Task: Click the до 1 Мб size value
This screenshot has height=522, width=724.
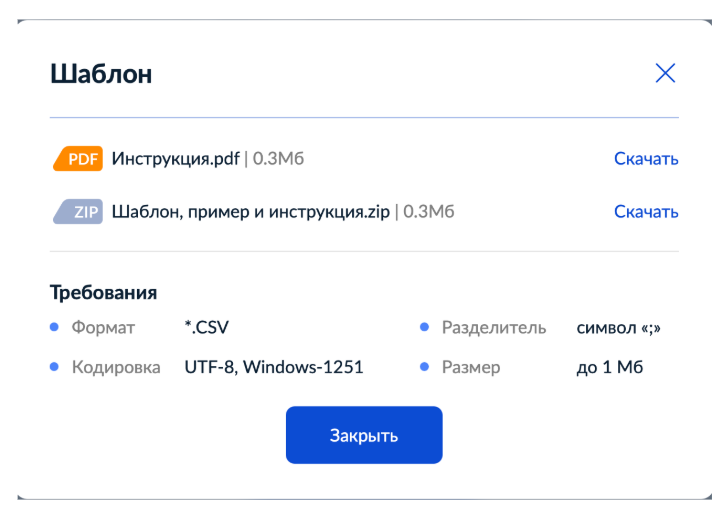Action: 610,367
